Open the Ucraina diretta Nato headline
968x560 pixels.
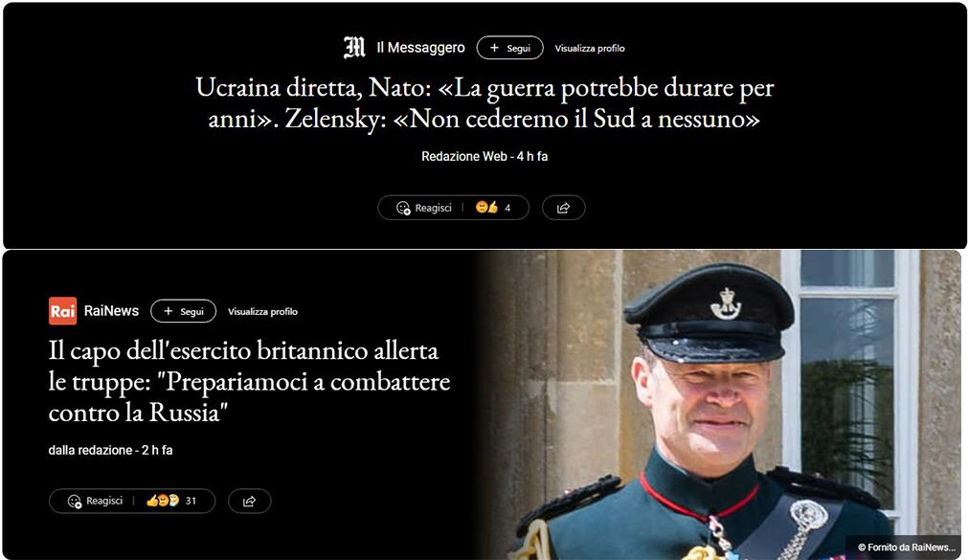pyautogui.click(x=484, y=102)
